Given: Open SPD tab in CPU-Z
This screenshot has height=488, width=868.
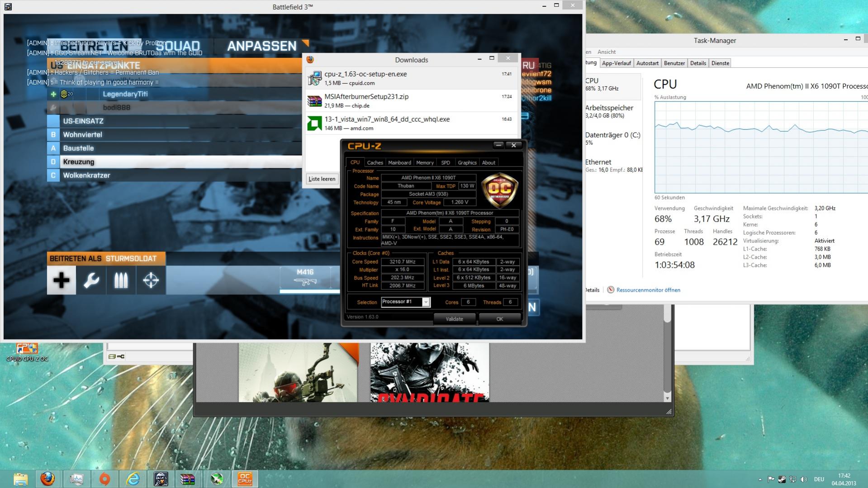Looking at the screenshot, I should (446, 163).
